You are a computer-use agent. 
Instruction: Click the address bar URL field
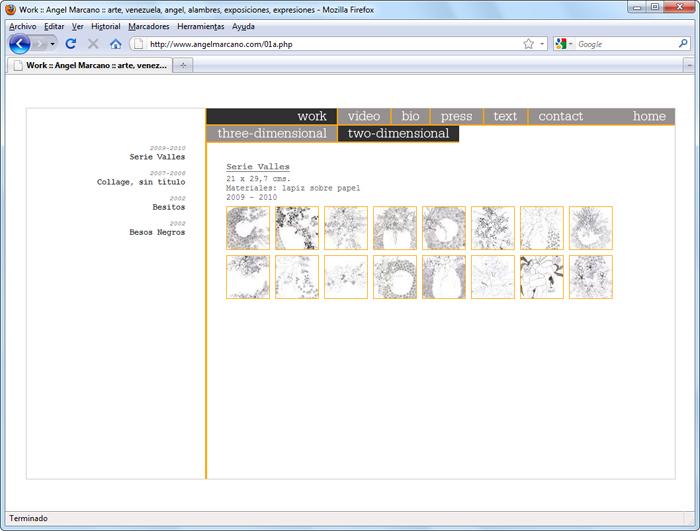point(330,44)
